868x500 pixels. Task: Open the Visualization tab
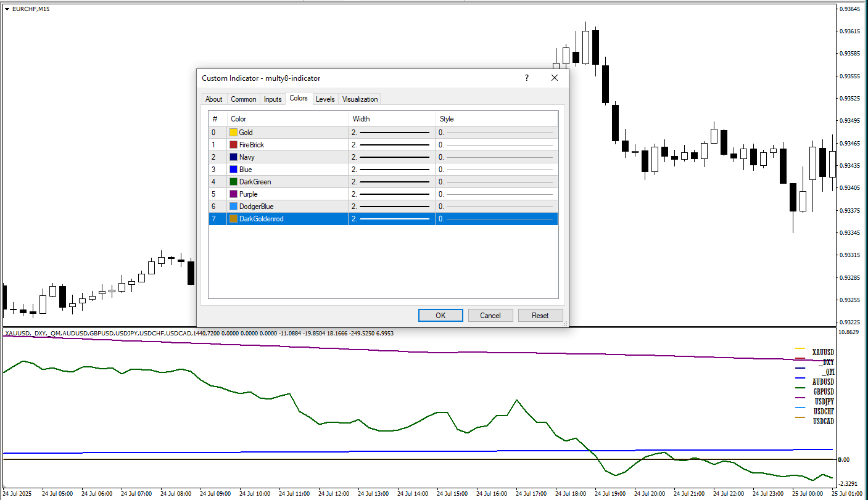tap(360, 99)
